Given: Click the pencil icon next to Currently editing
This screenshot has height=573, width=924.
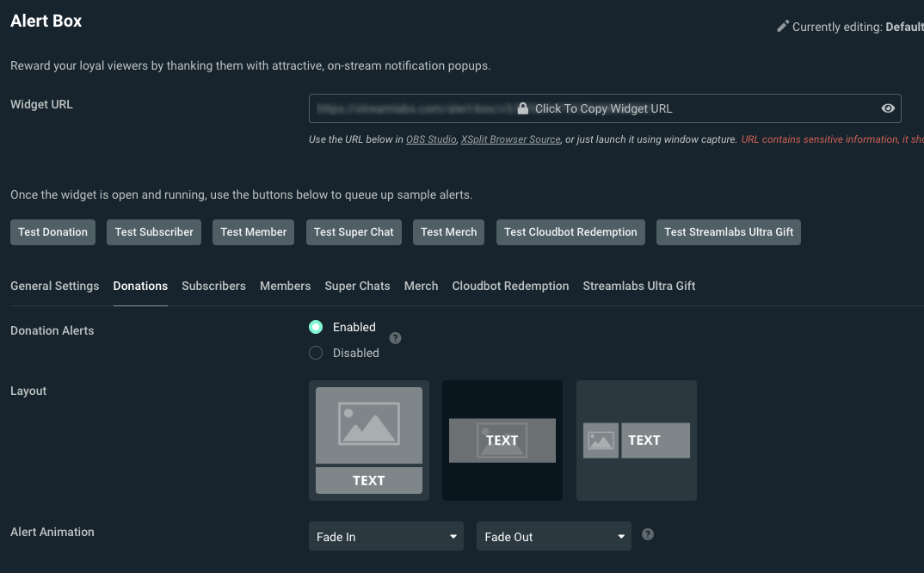Looking at the screenshot, I should click(782, 26).
